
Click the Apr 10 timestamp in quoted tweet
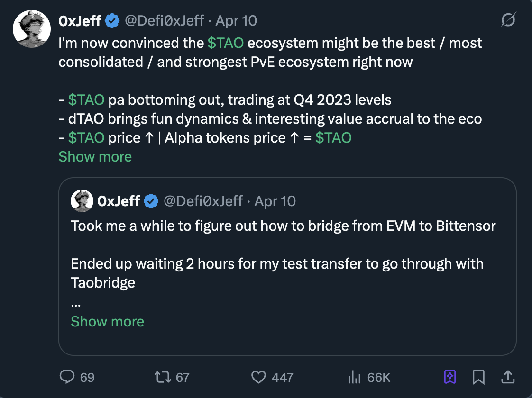click(275, 201)
